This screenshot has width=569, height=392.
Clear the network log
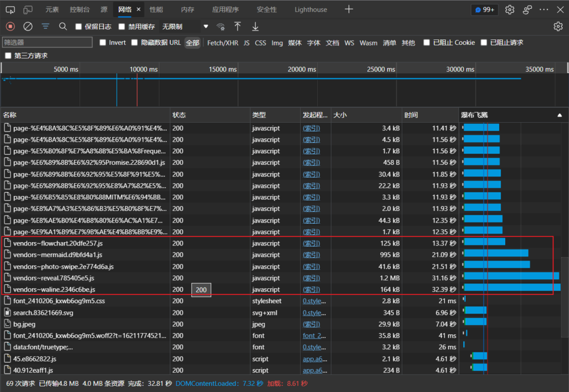[x=28, y=26]
